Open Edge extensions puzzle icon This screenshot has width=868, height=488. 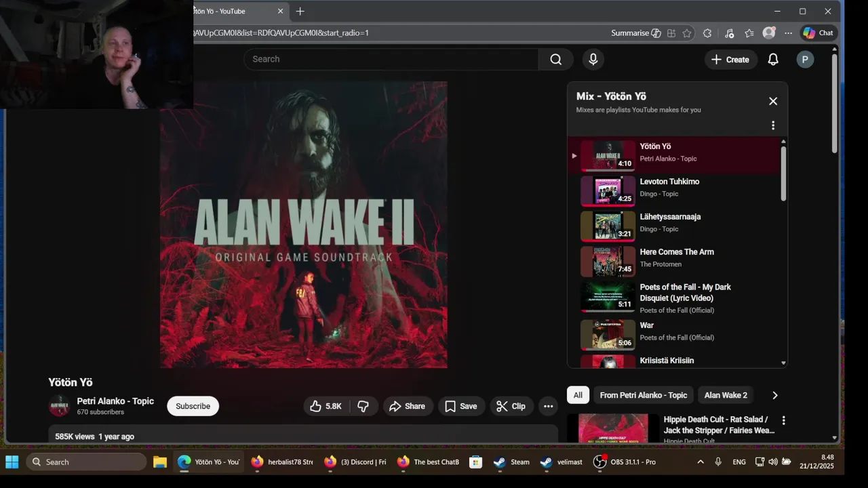707,33
